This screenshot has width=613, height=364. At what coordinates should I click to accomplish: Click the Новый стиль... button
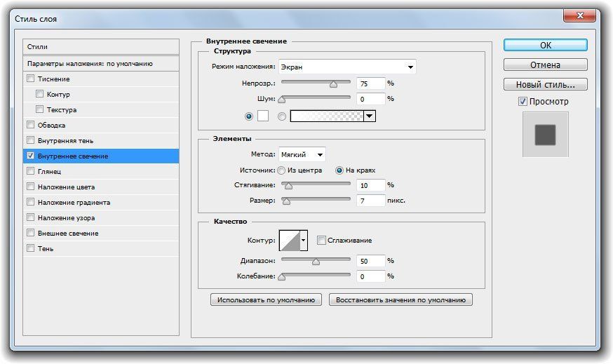point(546,84)
